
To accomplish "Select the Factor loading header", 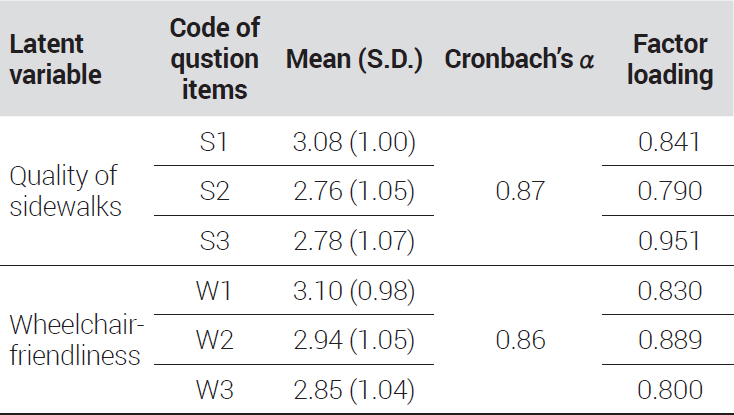I will tap(670, 59).
